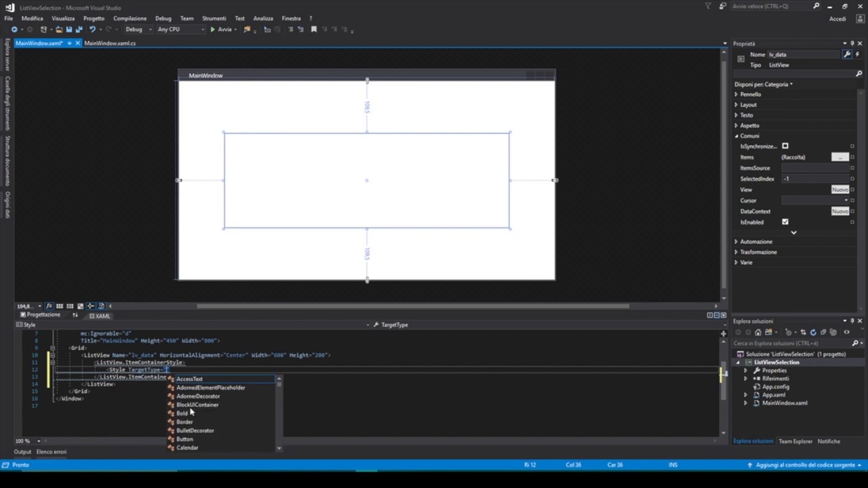
Task: Open the Any CPU platform dropdown
Action: [201, 29]
